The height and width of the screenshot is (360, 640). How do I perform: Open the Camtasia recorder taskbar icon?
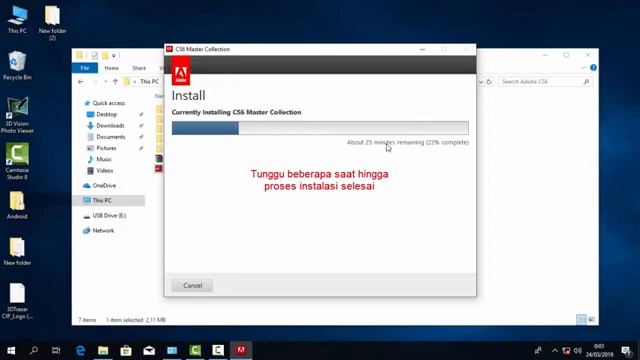pos(218,350)
